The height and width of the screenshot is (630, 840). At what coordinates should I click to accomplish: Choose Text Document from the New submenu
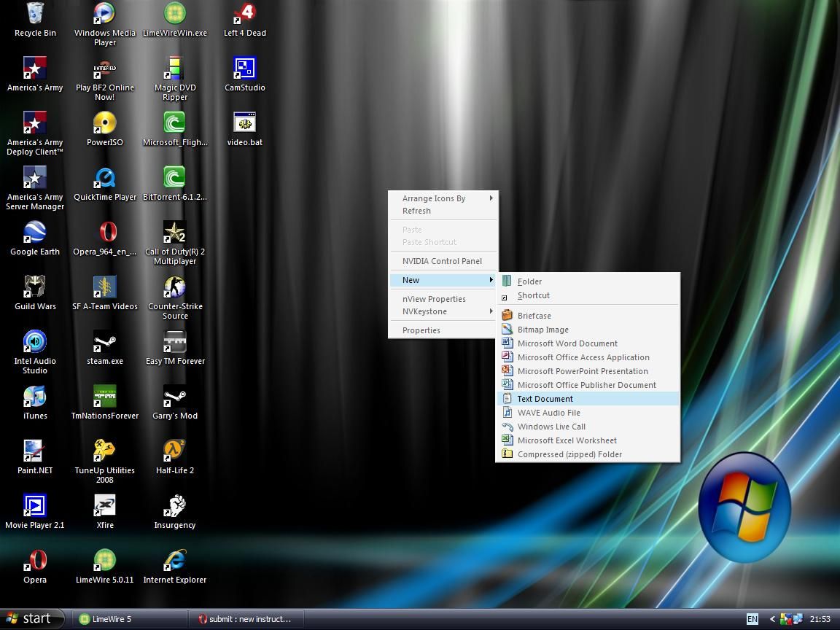click(x=545, y=399)
